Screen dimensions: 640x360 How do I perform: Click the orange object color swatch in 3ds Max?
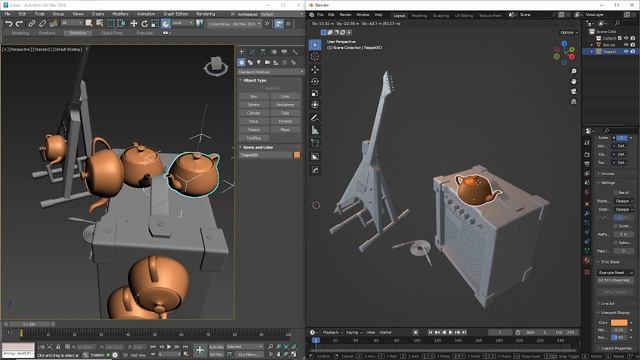click(x=297, y=155)
